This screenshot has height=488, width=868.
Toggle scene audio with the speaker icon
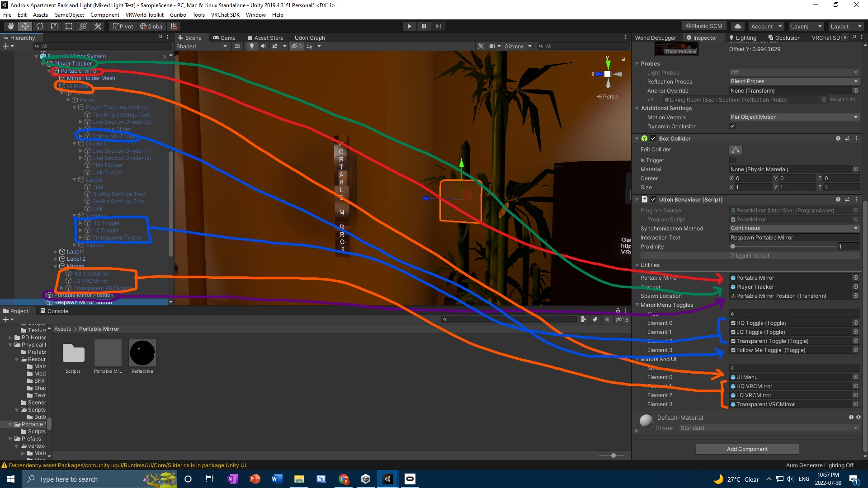click(264, 46)
